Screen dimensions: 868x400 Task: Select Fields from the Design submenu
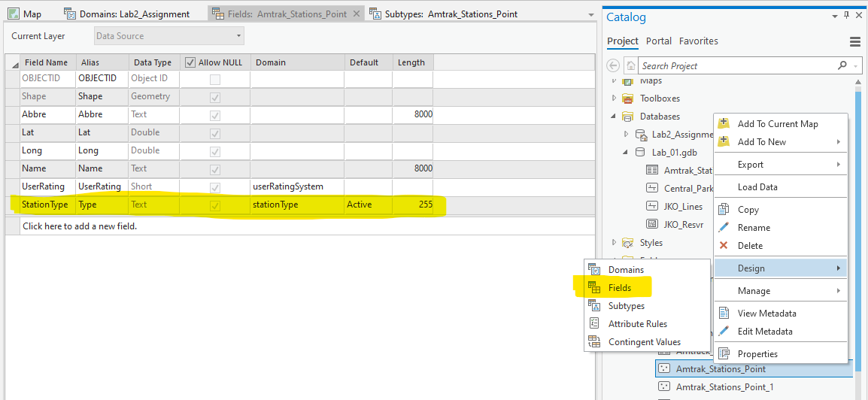point(620,288)
